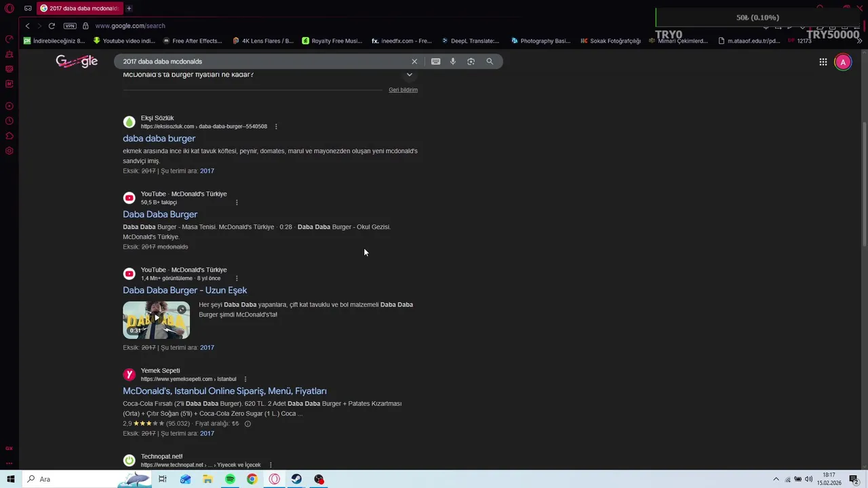Open the 'Mimari Çekimlerd...' bookmark
The width and height of the screenshot is (868, 488).
click(x=678, y=41)
